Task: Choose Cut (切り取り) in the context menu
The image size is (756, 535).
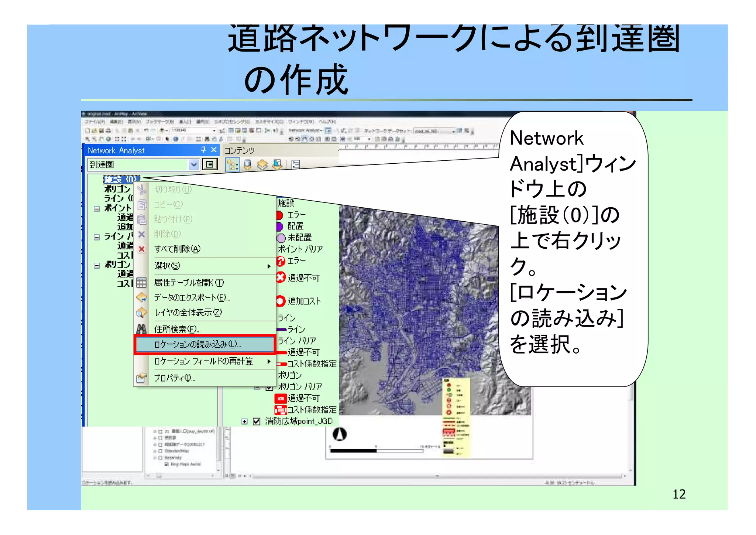Action: coord(205,190)
